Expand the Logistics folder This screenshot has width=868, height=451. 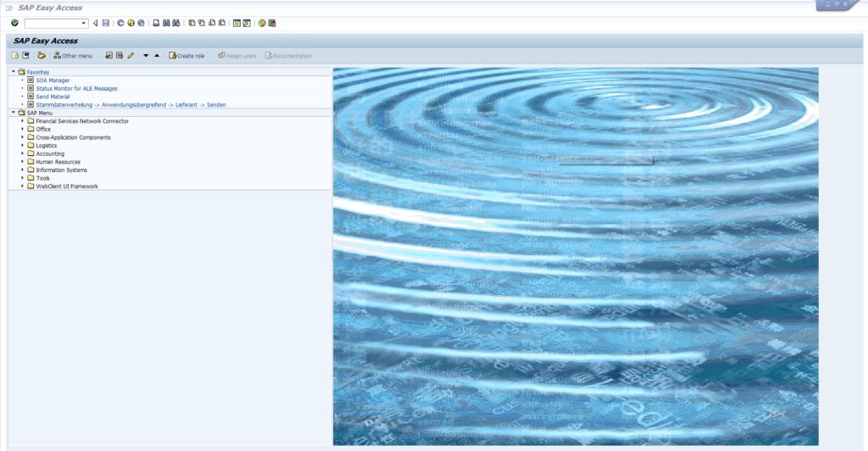tap(22, 146)
